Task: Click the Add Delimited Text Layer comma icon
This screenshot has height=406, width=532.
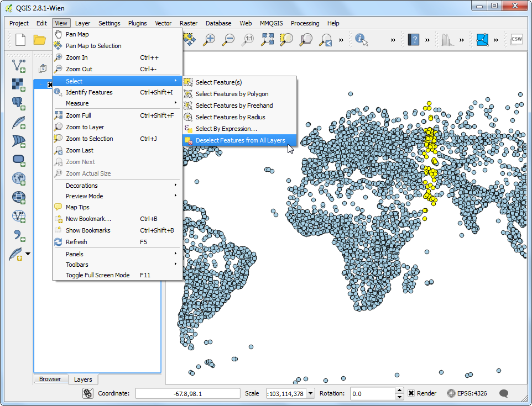Action: [x=19, y=235]
